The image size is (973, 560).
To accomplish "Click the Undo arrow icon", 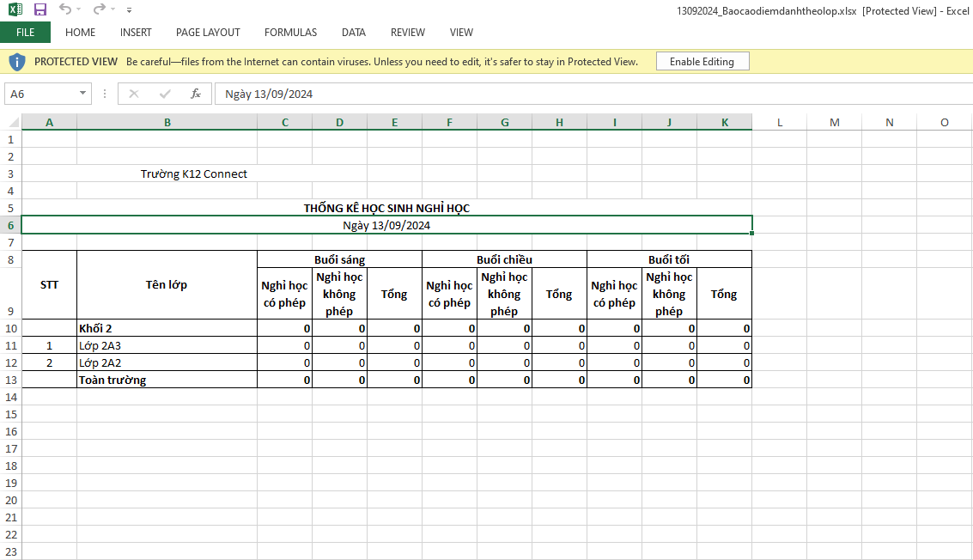I will 65,9.
